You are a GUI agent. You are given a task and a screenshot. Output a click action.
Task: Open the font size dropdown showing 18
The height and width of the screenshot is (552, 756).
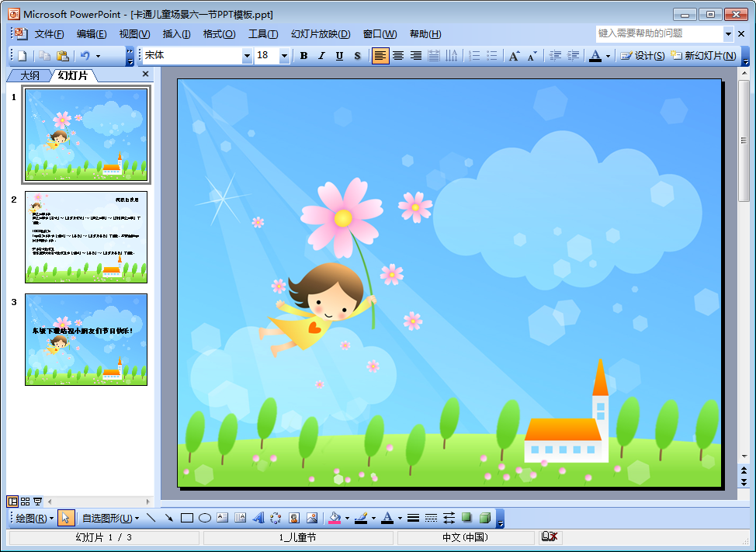click(x=284, y=56)
